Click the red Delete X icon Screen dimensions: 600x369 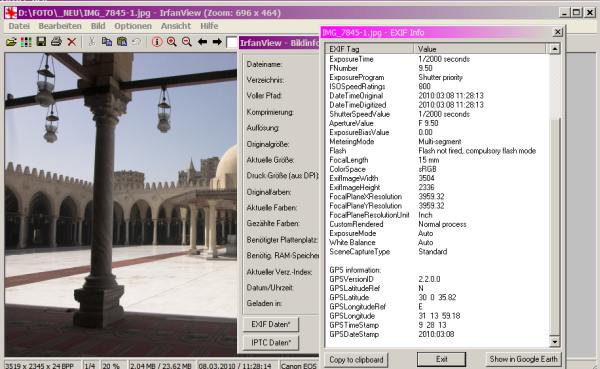[x=72, y=41]
